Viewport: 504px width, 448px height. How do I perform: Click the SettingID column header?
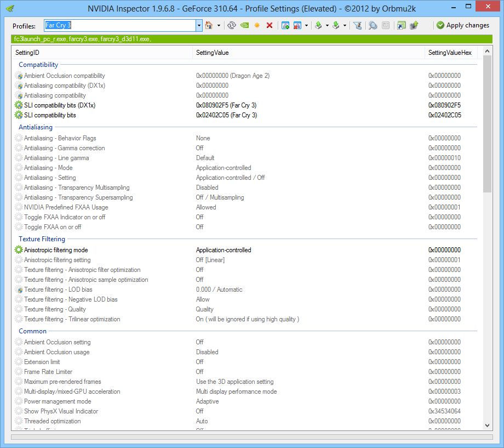tap(102, 53)
